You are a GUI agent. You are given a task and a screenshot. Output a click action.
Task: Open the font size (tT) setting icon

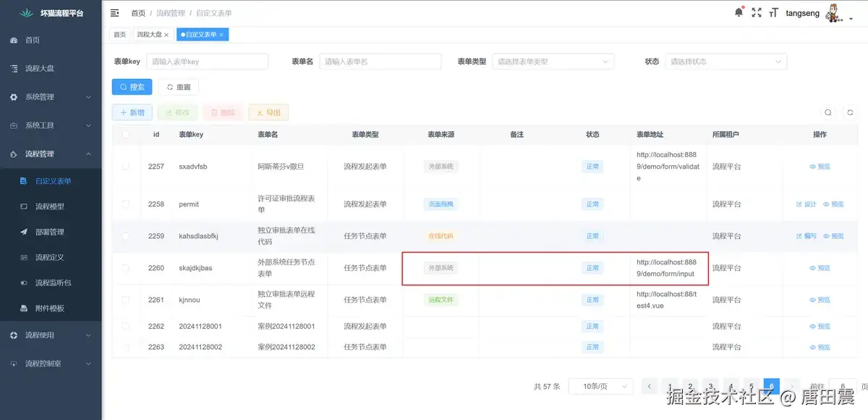(x=774, y=12)
